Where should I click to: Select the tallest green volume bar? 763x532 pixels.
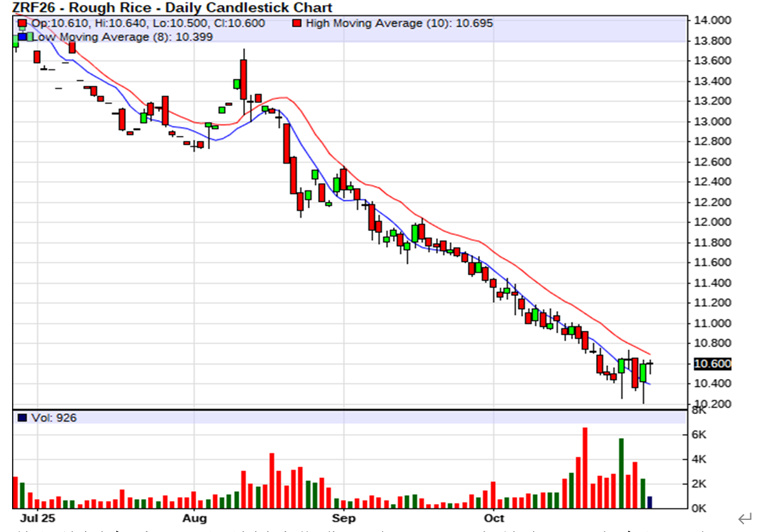pyautogui.click(x=621, y=472)
